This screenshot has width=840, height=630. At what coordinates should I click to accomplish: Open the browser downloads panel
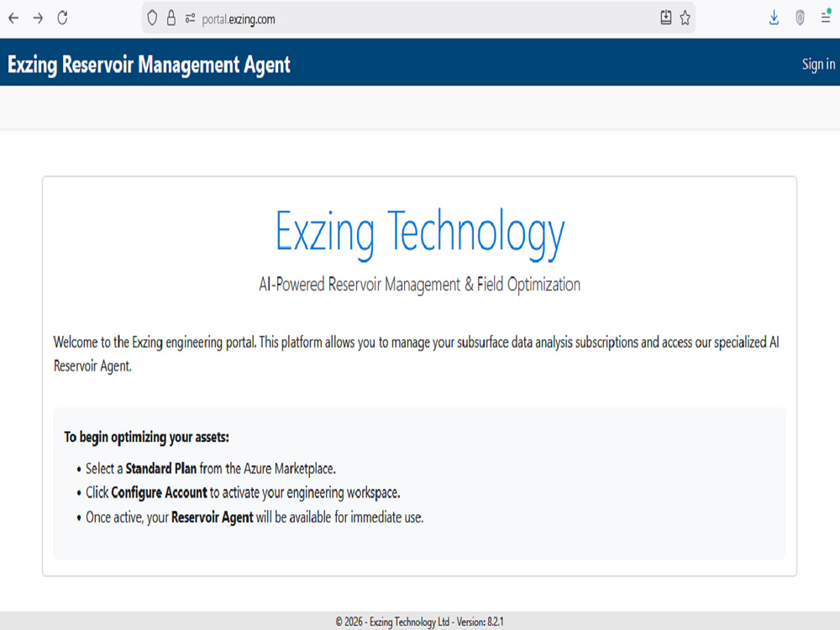coord(774,18)
